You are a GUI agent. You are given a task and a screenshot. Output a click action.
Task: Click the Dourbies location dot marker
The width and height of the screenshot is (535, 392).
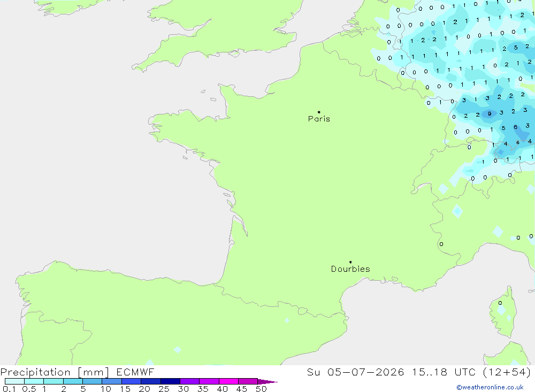[350, 262]
